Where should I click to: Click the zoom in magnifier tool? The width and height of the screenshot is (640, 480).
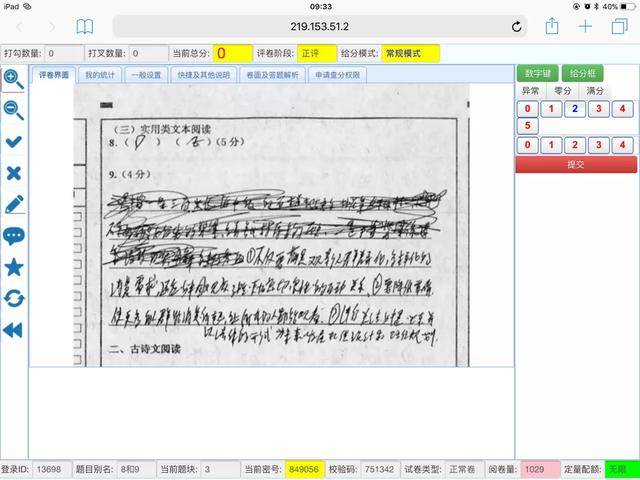click(14, 78)
